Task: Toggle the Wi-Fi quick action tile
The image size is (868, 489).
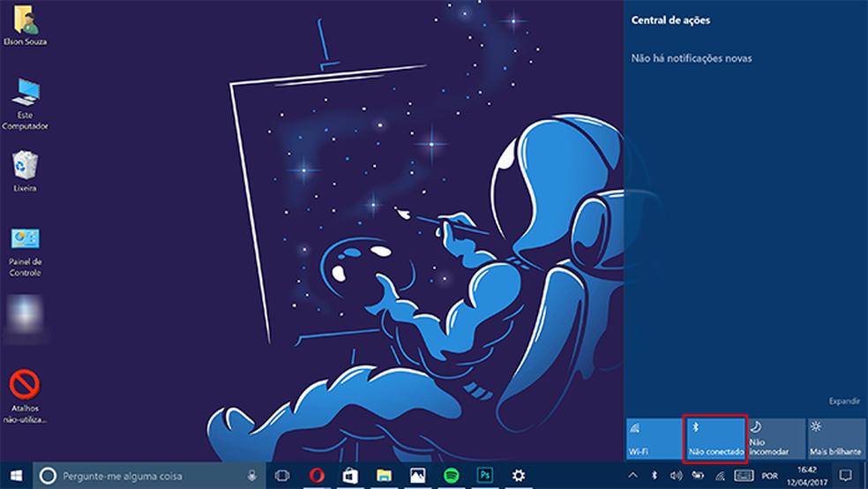Action: point(654,439)
